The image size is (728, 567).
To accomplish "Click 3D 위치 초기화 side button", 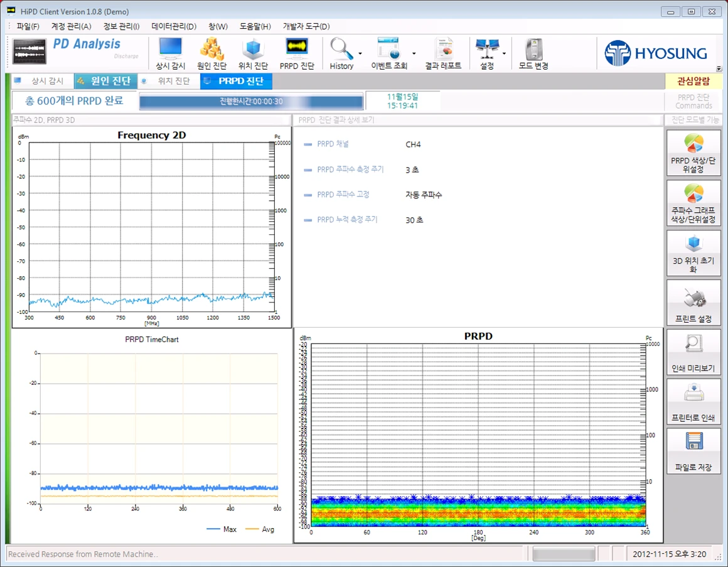I will click(693, 253).
